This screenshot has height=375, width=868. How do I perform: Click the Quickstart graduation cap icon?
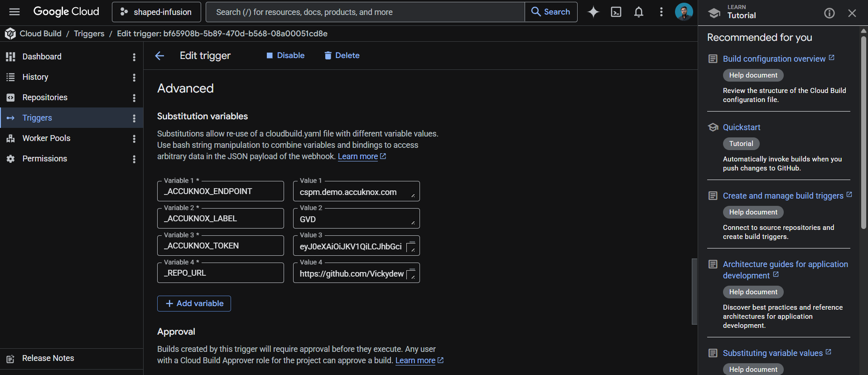713,127
